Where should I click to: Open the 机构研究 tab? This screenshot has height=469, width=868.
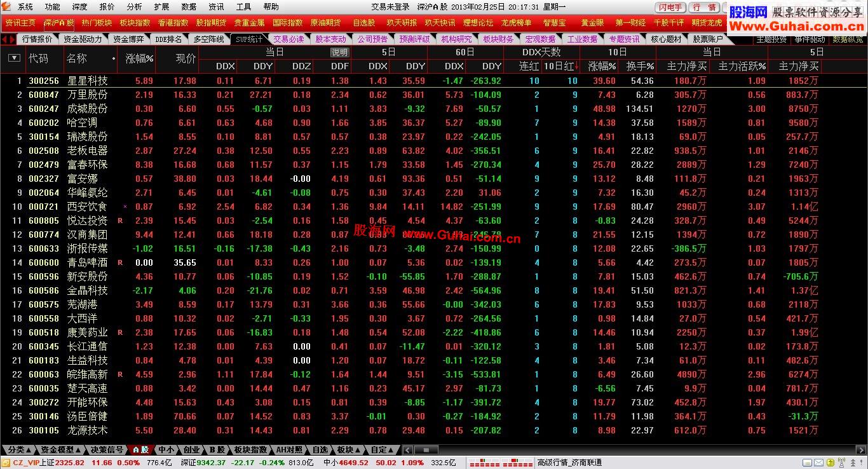click(x=456, y=39)
